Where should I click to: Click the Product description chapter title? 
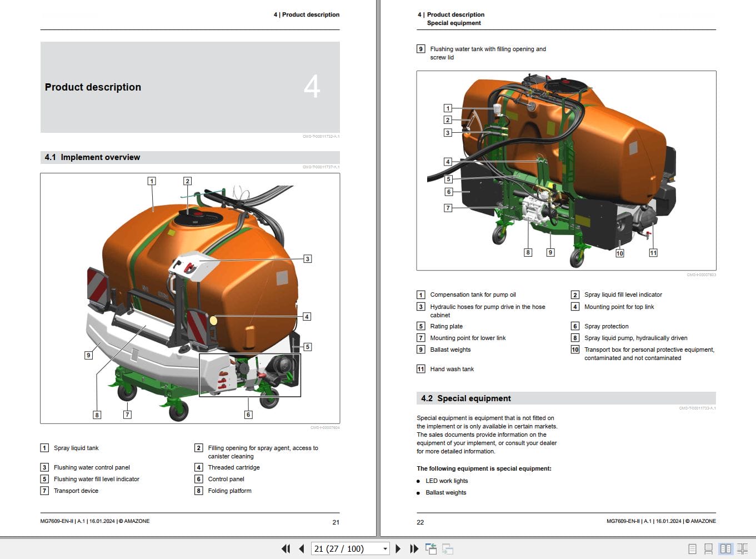click(93, 87)
